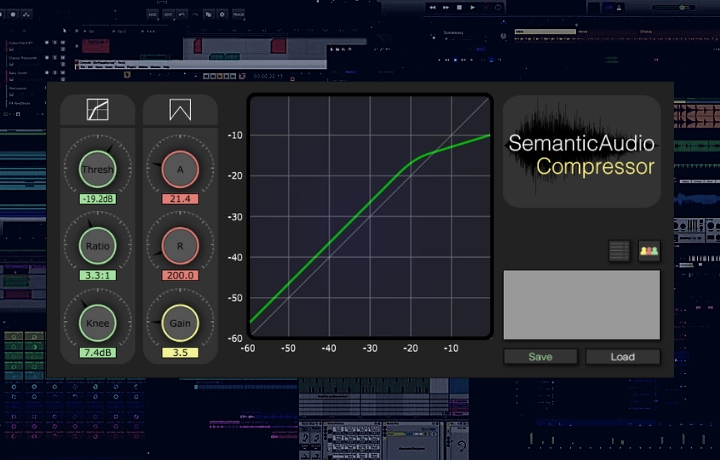Click the attack A knob
The image size is (720, 460).
click(x=180, y=169)
